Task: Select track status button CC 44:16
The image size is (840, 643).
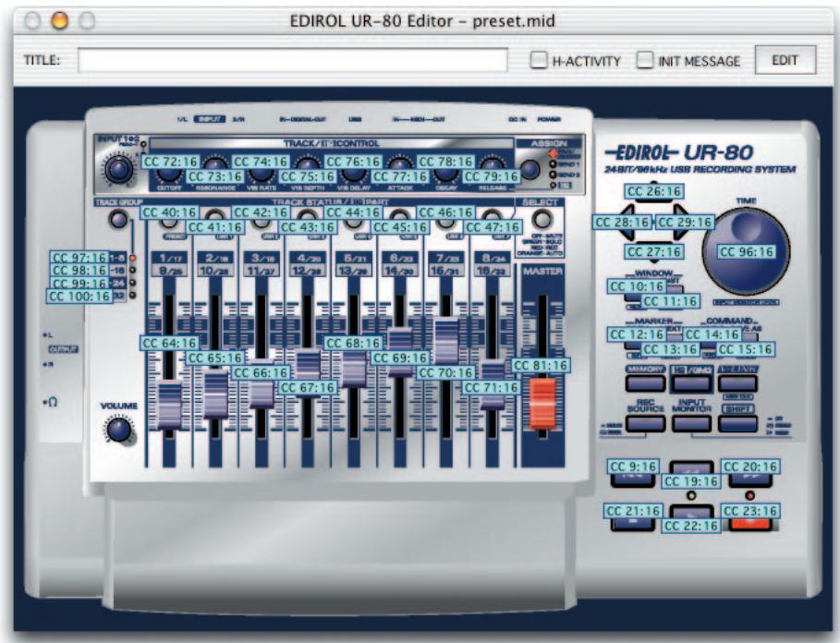Action: coord(353,212)
